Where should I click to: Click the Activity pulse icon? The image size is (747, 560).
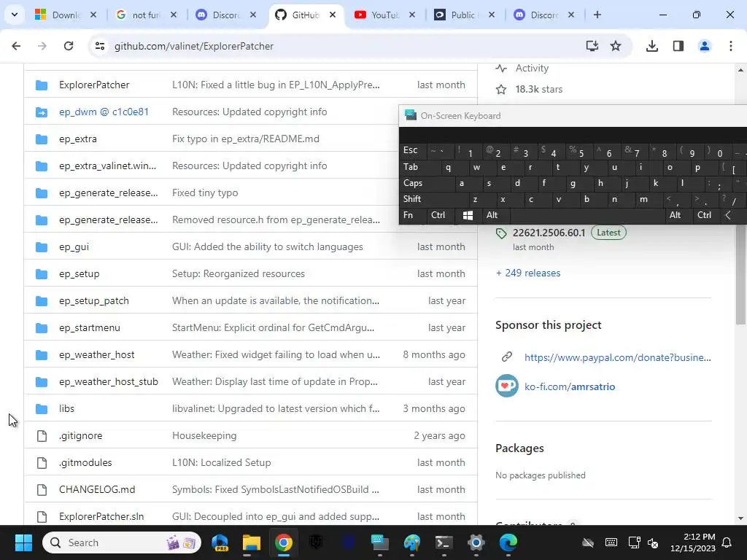[x=501, y=68]
